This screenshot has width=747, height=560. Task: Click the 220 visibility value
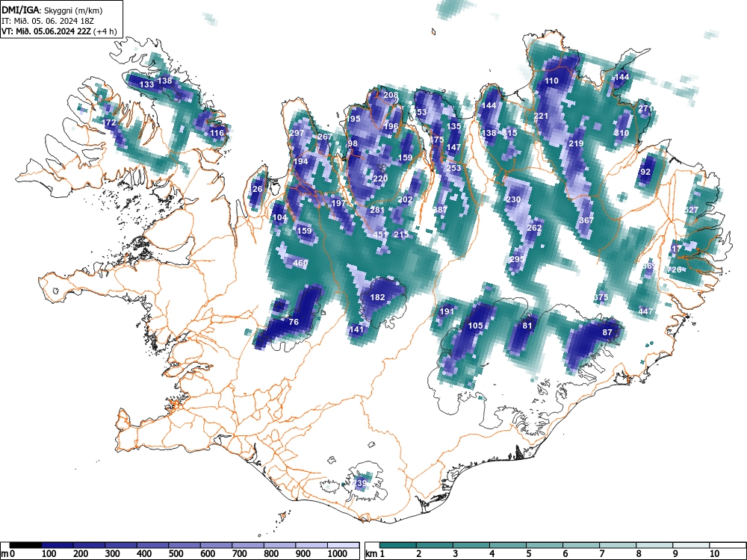pos(380,178)
